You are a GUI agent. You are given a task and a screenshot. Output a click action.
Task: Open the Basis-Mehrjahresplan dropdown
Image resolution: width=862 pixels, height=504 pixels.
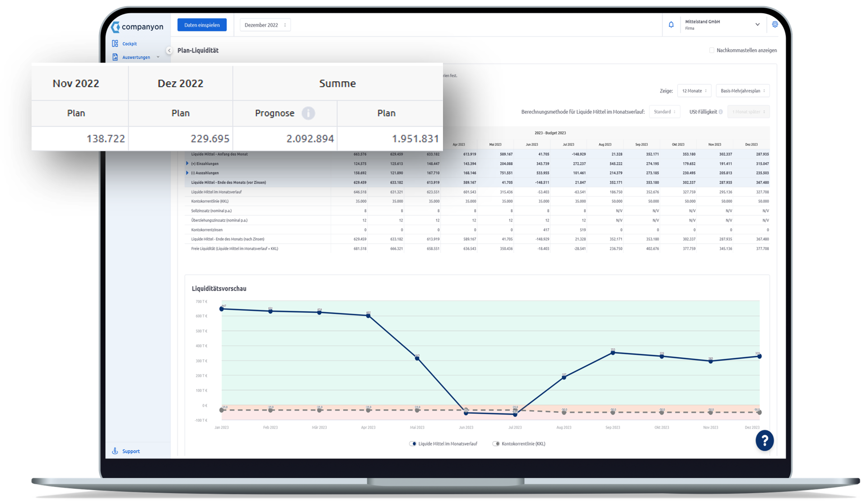(x=743, y=91)
